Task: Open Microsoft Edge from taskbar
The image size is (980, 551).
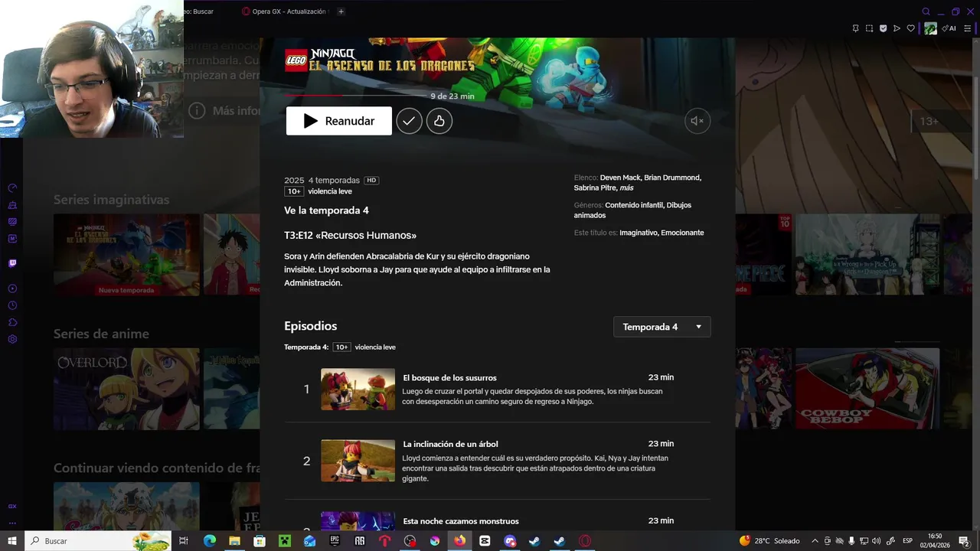Action: coord(210,541)
